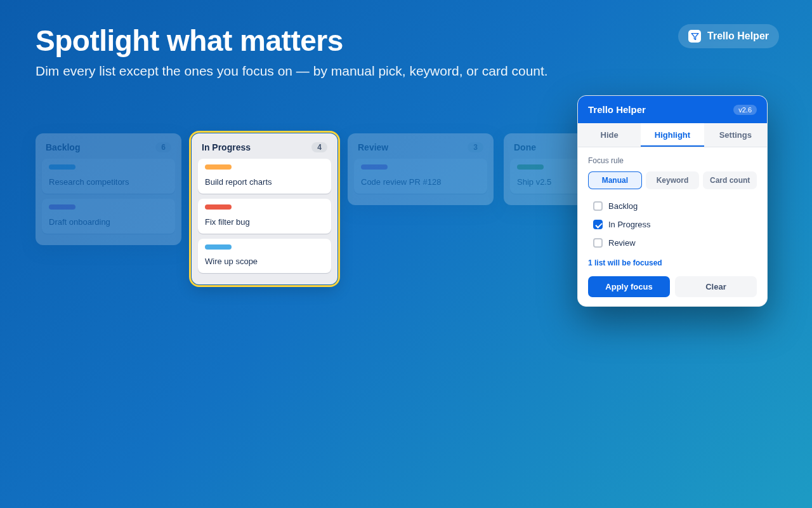Click the Trello Helper pill button
Viewport: 812px width, 508px height.
[x=728, y=36]
